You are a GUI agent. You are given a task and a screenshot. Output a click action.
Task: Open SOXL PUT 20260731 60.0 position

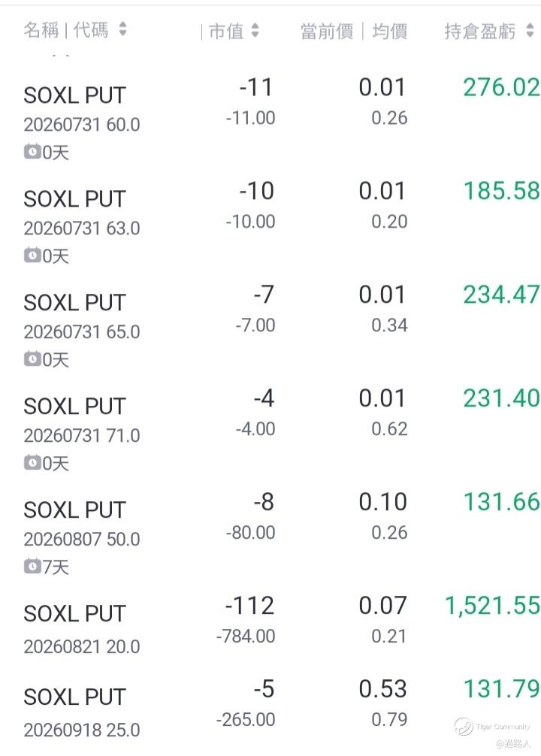coord(270,116)
